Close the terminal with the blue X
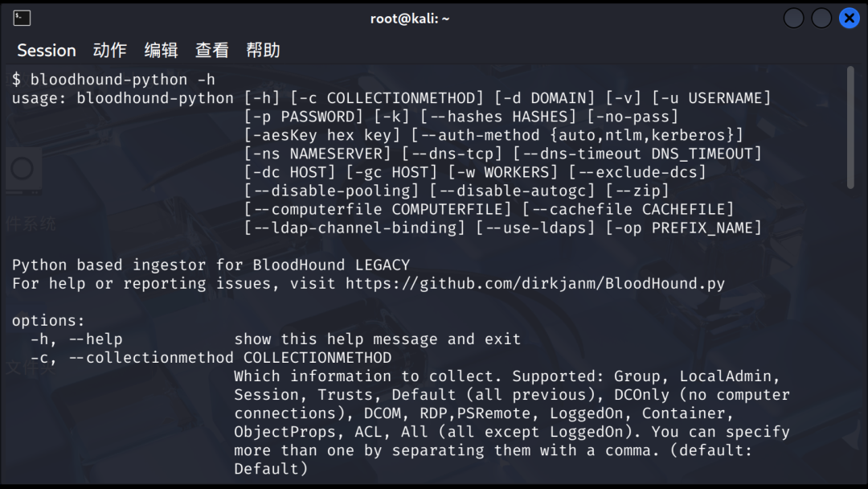The height and width of the screenshot is (489, 868). [x=849, y=18]
